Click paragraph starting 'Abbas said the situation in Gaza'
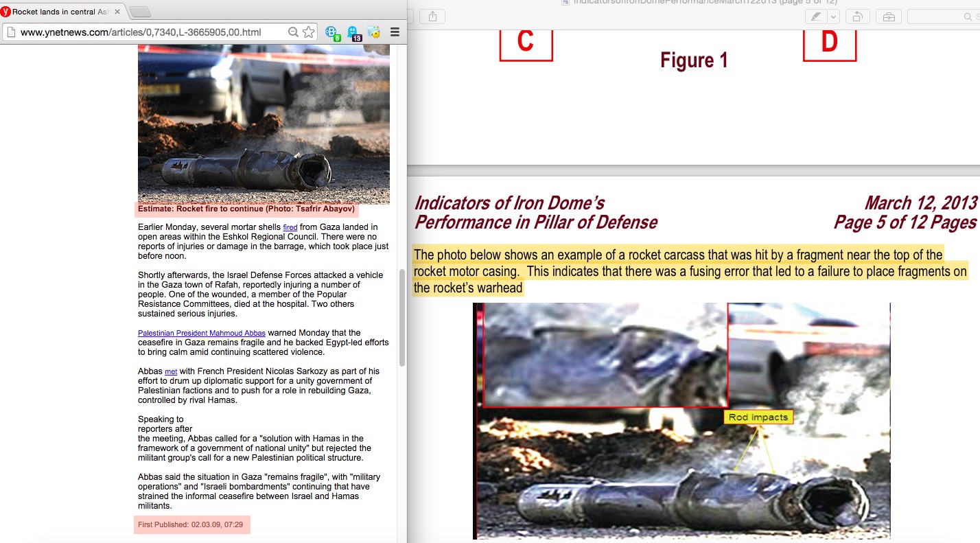 click(x=259, y=492)
